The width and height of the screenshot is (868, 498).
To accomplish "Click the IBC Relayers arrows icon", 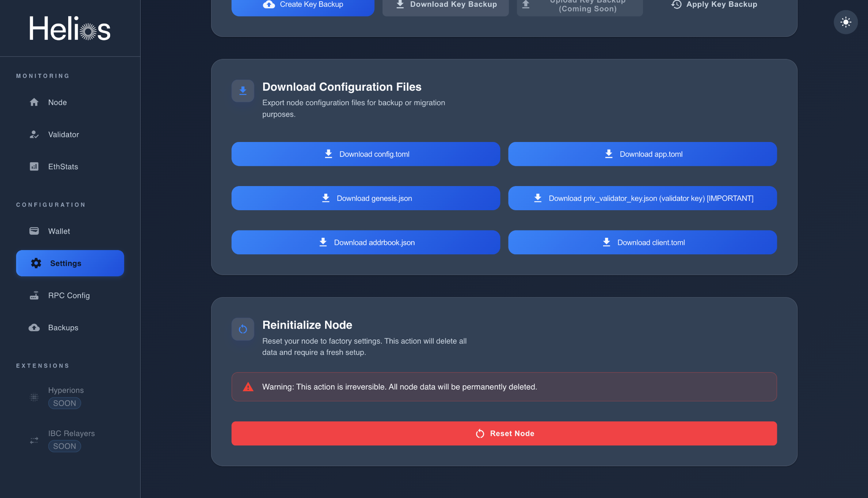I will (x=34, y=440).
